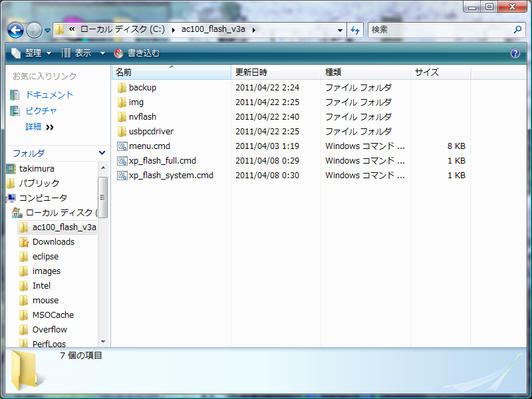The image size is (532, 399).
Task: Refresh the folder view
Action: coord(355,30)
